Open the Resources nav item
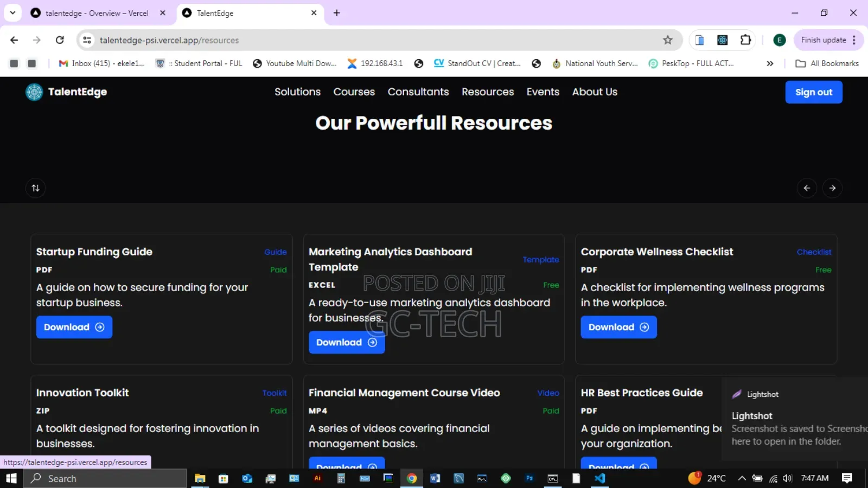 488,92
